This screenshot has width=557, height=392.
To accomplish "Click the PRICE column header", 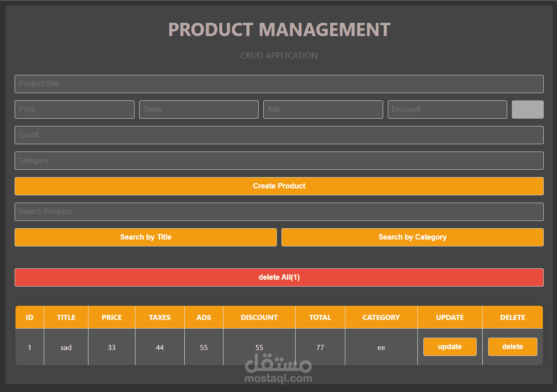I will [x=112, y=317].
